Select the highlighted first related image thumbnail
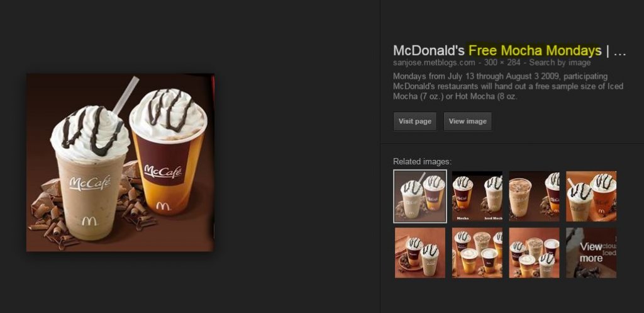644x313 pixels. 419,196
